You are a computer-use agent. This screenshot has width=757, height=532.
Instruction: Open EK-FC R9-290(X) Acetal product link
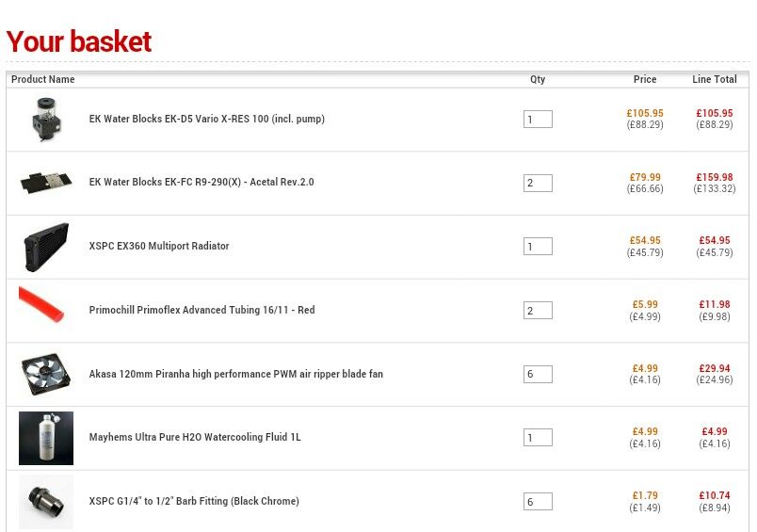tap(201, 183)
